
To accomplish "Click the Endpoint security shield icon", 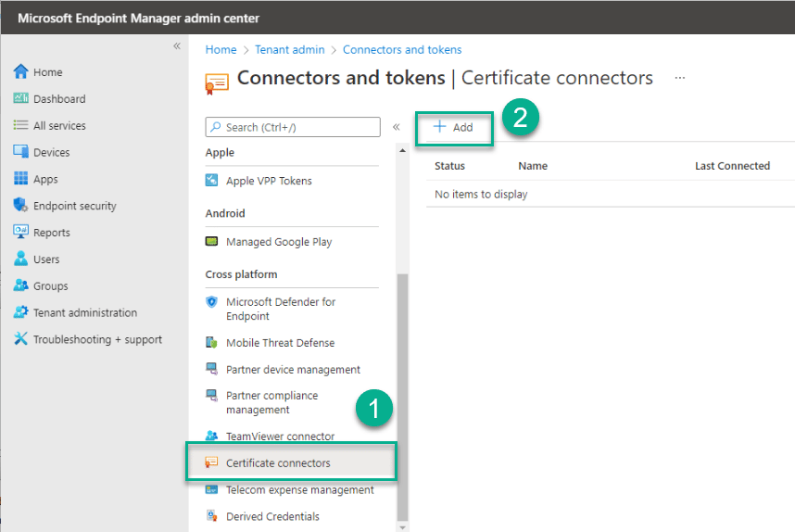I will pyautogui.click(x=20, y=205).
